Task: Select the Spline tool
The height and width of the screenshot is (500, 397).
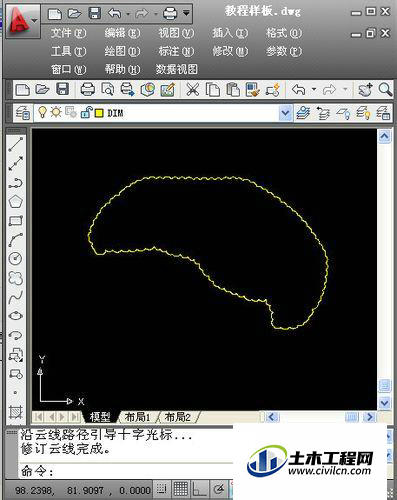Action: [16, 297]
